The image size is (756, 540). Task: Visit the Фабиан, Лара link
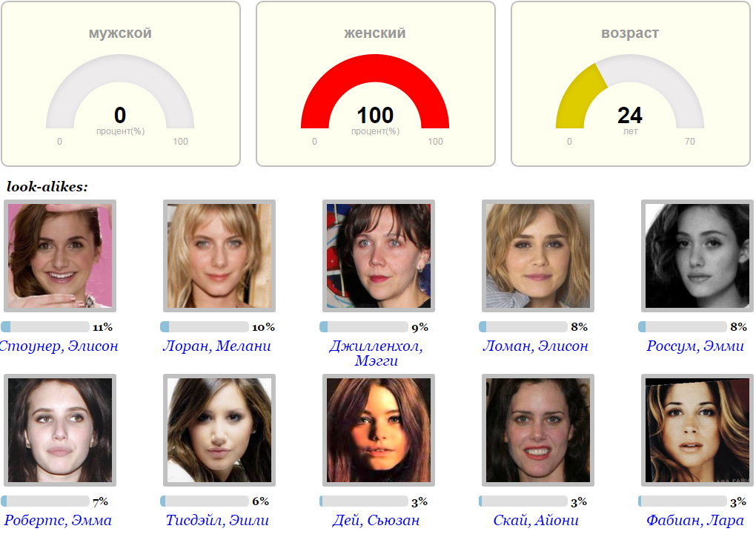[695, 520]
